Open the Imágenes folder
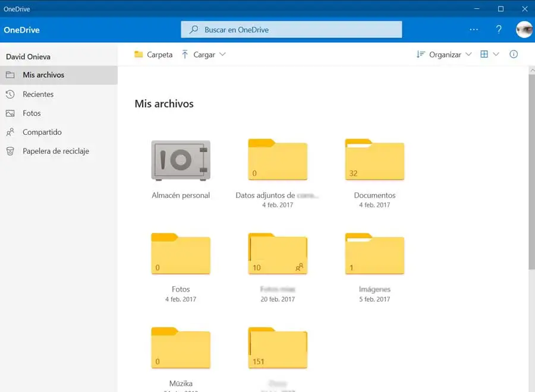The height and width of the screenshot is (392, 535). pos(374,254)
